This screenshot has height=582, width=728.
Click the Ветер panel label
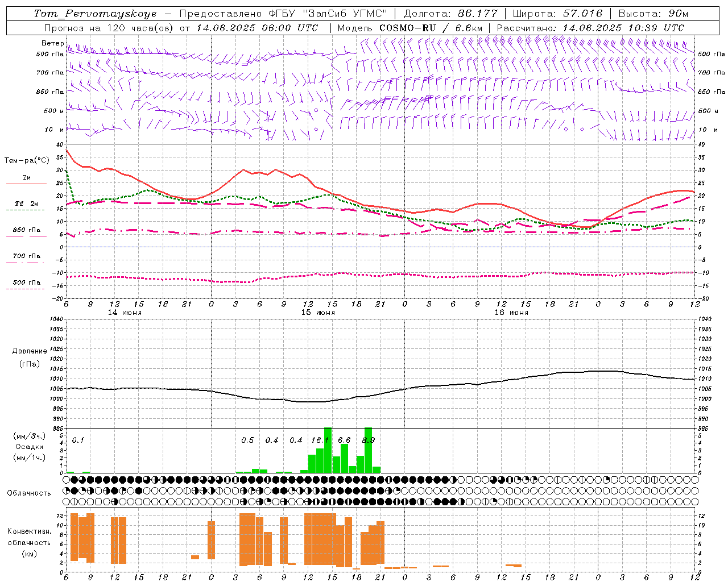[x=52, y=43]
